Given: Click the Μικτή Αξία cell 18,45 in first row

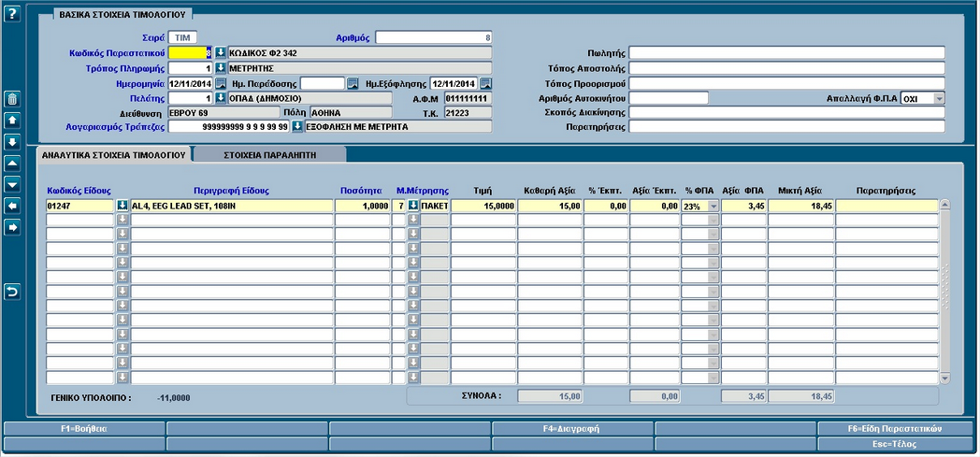Looking at the screenshot, I should pos(801,206).
